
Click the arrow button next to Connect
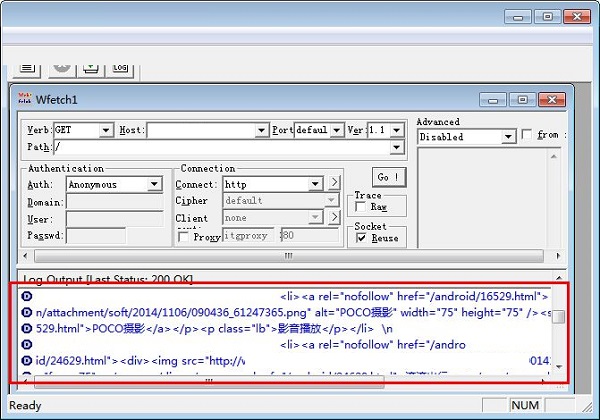coord(334,184)
